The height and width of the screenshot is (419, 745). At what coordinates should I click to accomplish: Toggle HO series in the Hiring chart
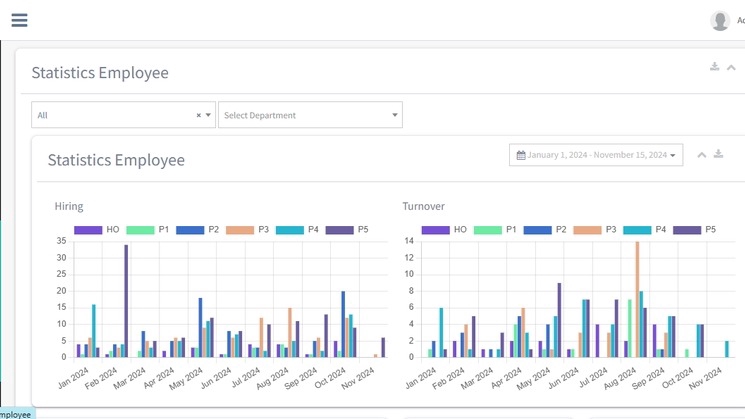tap(97, 229)
